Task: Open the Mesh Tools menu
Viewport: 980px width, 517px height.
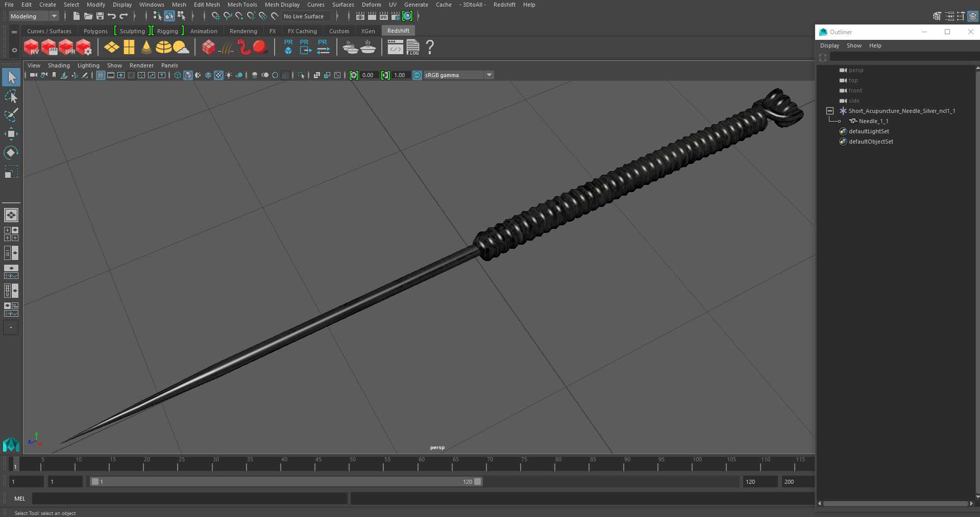Action: point(242,5)
